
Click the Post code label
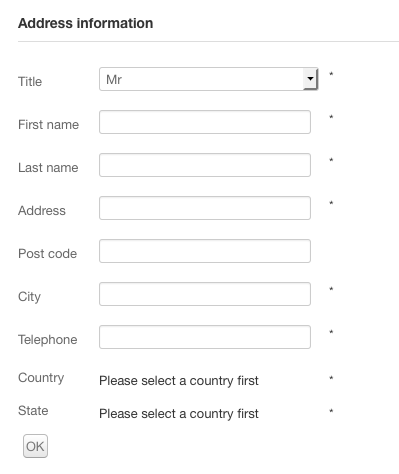(47, 254)
